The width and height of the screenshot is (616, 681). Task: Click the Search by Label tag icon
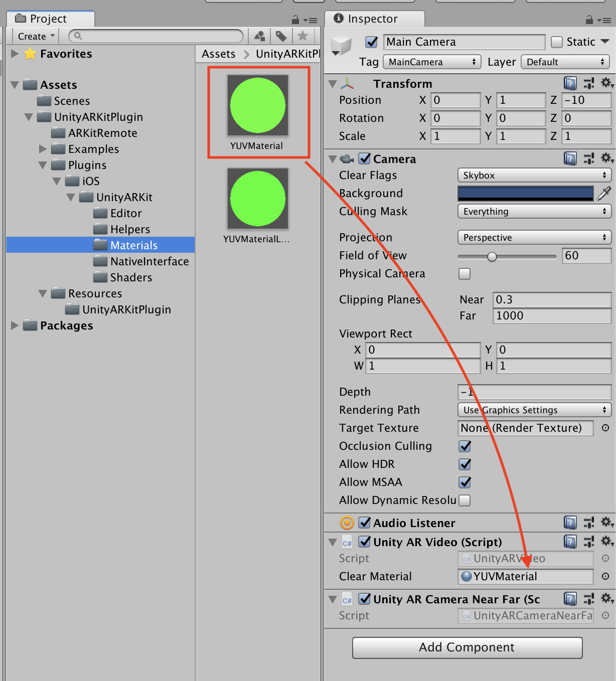pyautogui.click(x=281, y=36)
